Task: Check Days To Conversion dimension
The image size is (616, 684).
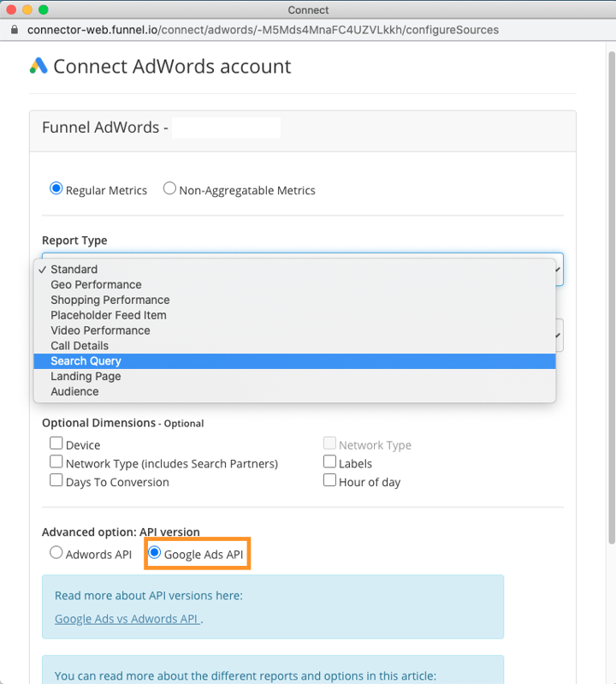Action: [x=56, y=480]
